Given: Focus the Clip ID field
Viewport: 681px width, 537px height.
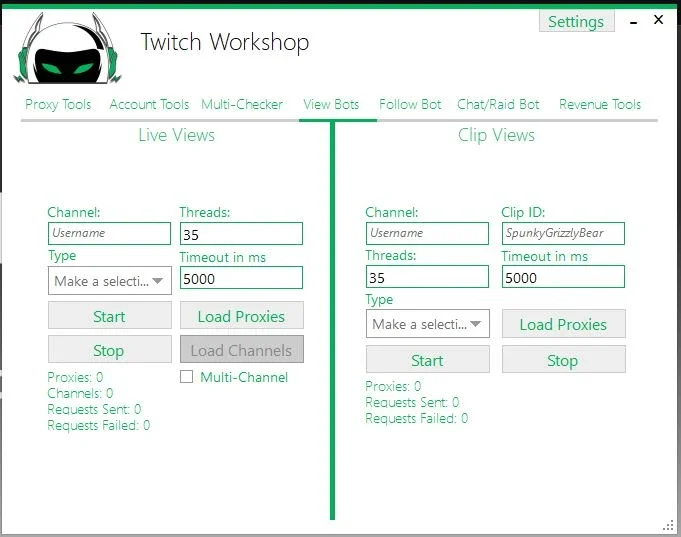Looking at the screenshot, I should point(563,233).
